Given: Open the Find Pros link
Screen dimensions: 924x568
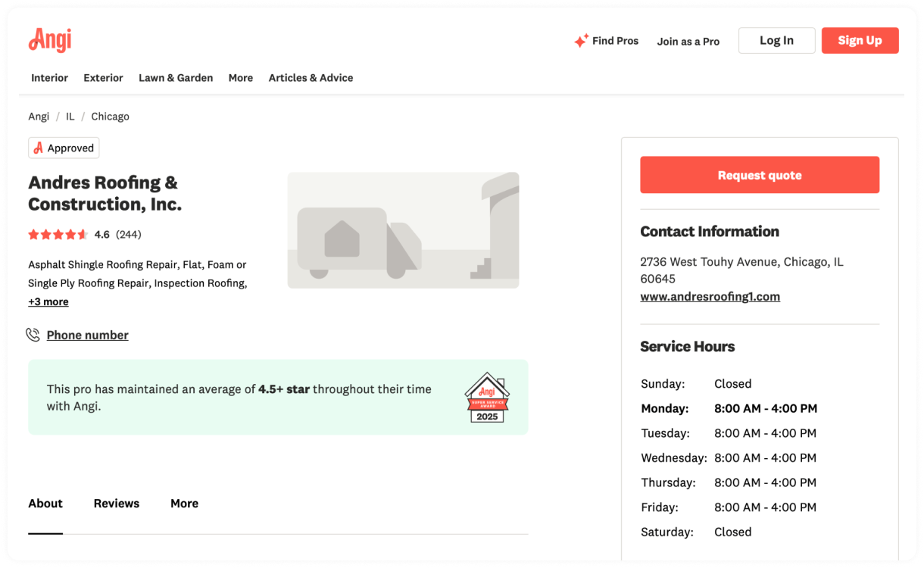Looking at the screenshot, I should pyautogui.click(x=615, y=41).
